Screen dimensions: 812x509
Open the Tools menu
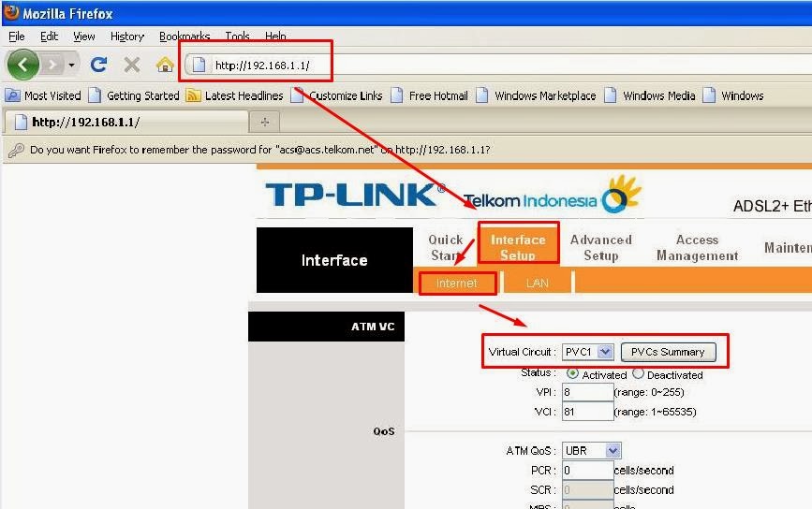237,36
